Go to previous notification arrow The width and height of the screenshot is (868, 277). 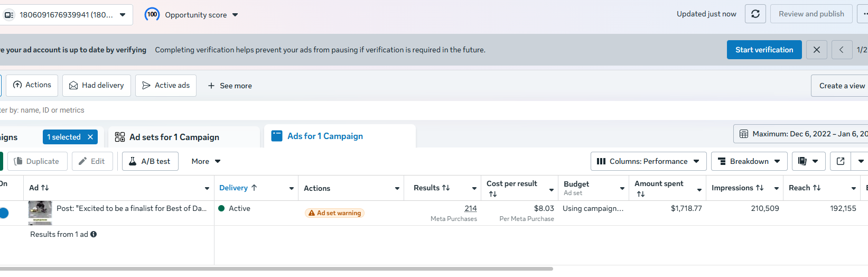click(842, 50)
